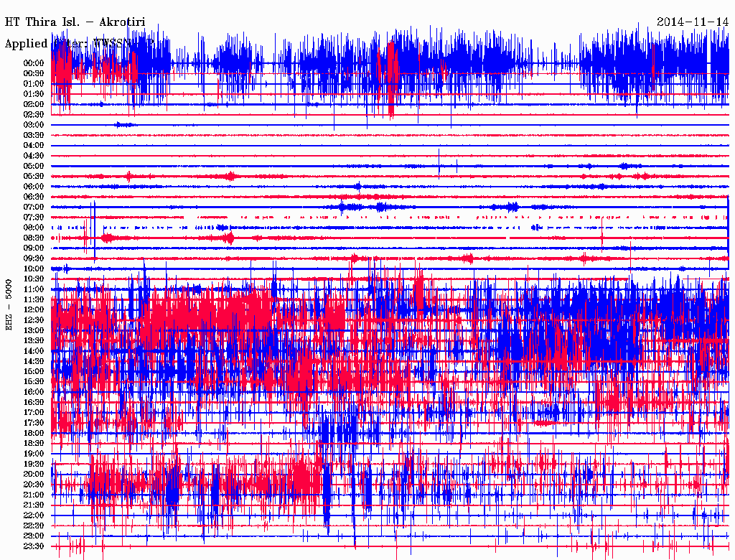Select the 08:30 time label
This screenshot has height=560, width=735.
pos(33,238)
